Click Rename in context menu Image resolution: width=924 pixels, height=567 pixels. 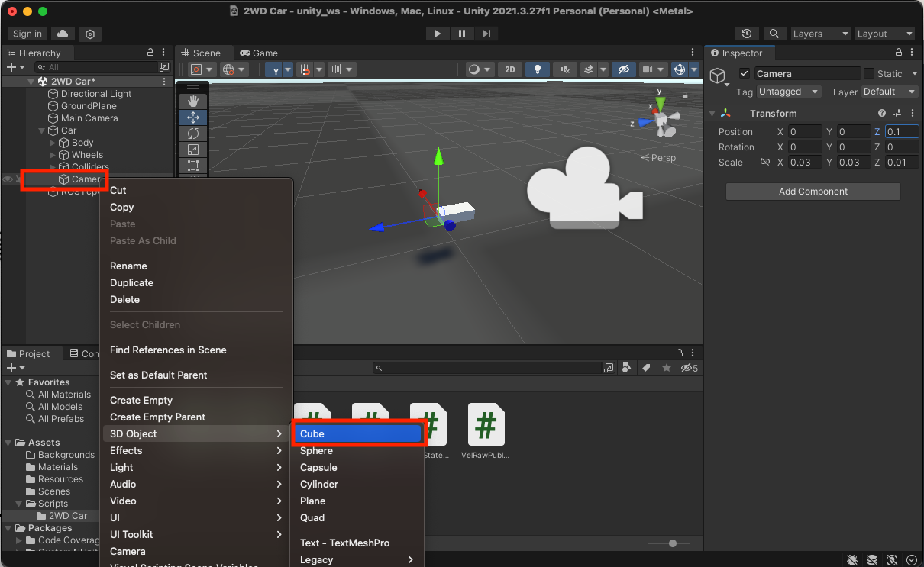pos(128,266)
